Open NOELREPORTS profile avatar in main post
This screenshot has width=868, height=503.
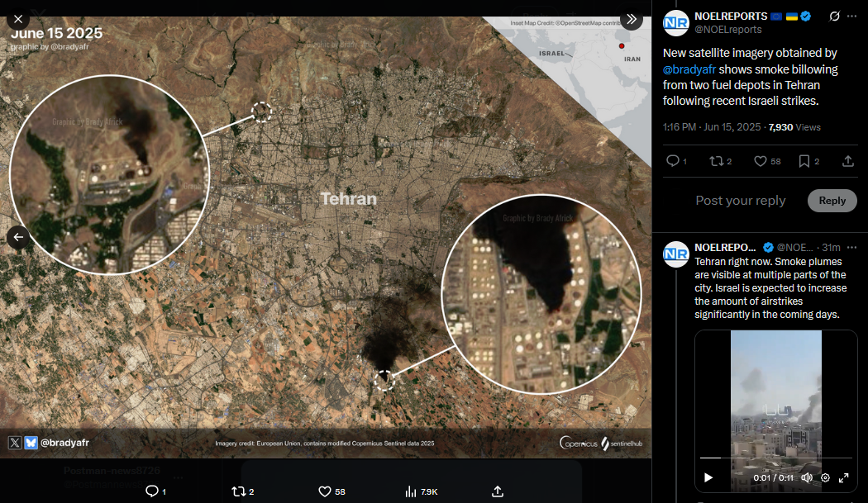click(x=676, y=22)
